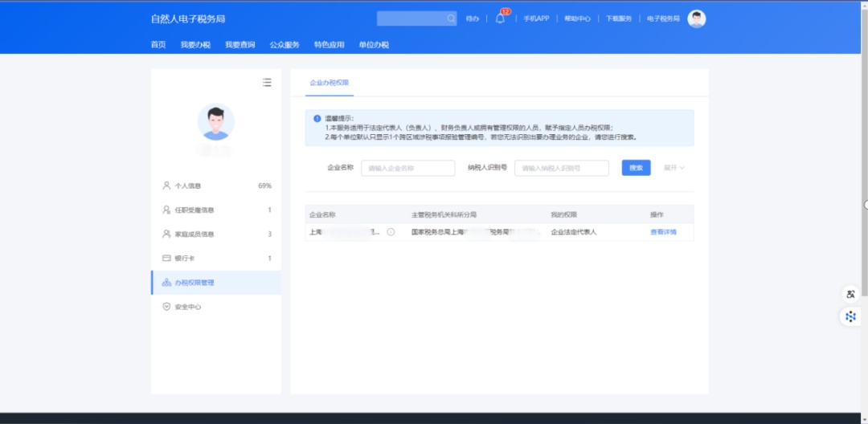The image size is (868, 424).
Task: Click the blue 搜索 button
Action: 636,168
